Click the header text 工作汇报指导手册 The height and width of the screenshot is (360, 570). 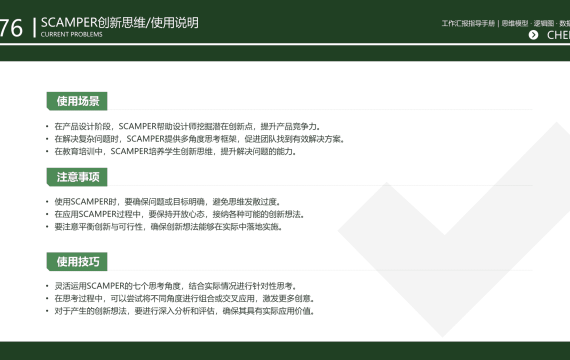tap(468, 24)
